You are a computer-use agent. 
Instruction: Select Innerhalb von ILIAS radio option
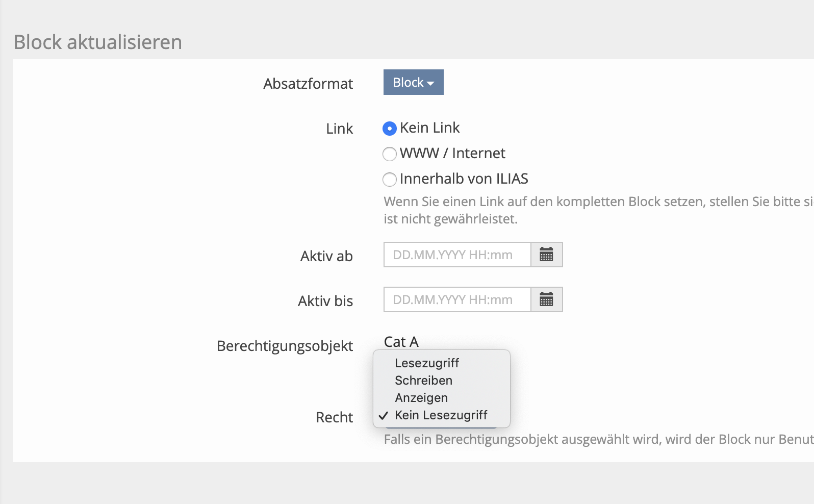point(390,179)
